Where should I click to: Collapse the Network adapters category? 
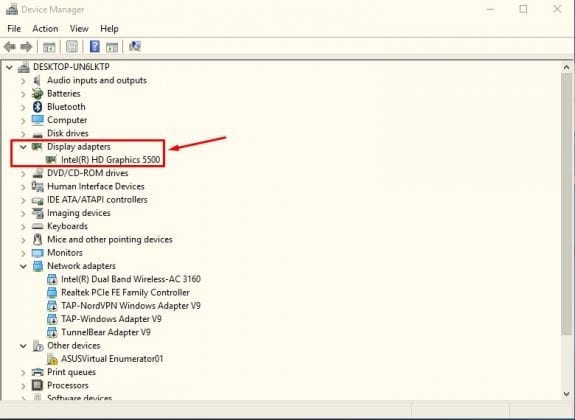coord(23,266)
